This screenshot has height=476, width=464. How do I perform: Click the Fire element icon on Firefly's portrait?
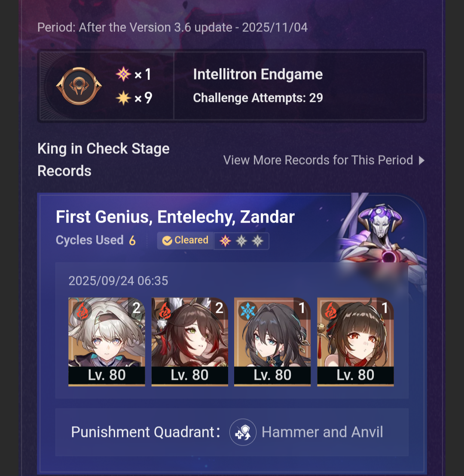(x=82, y=311)
